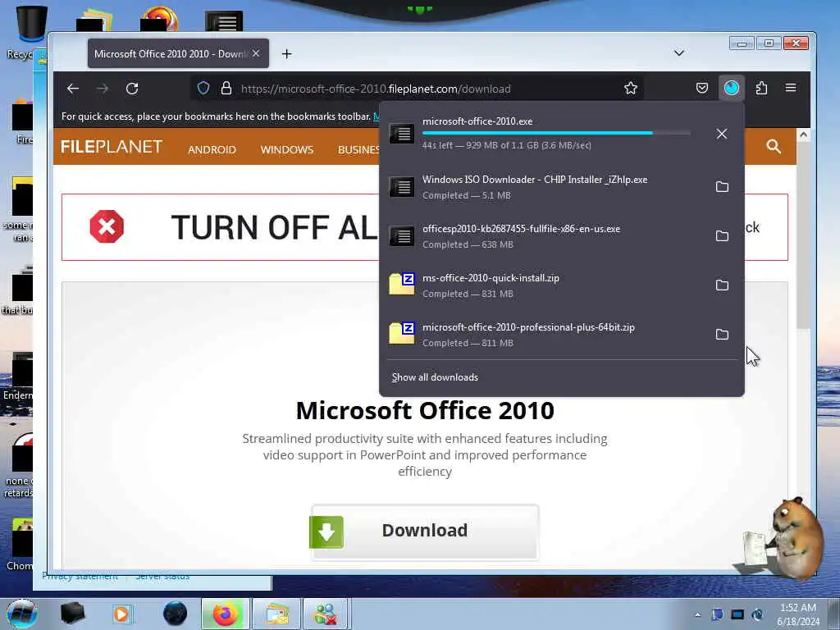Click the forward navigation arrow
The height and width of the screenshot is (630, 840).
click(x=103, y=89)
